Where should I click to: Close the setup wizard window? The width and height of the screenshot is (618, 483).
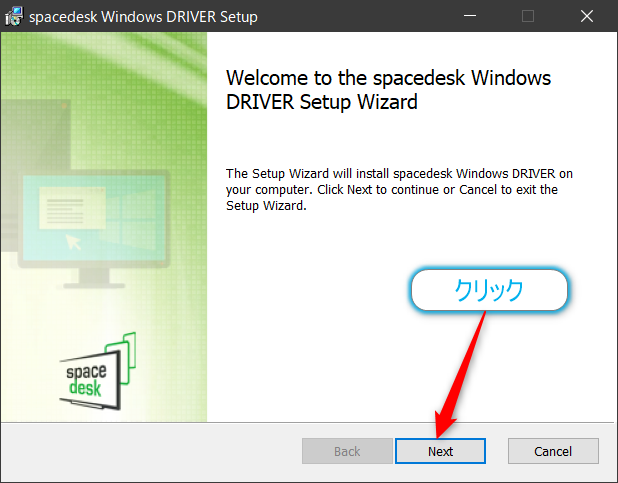pyautogui.click(x=587, y=16)
